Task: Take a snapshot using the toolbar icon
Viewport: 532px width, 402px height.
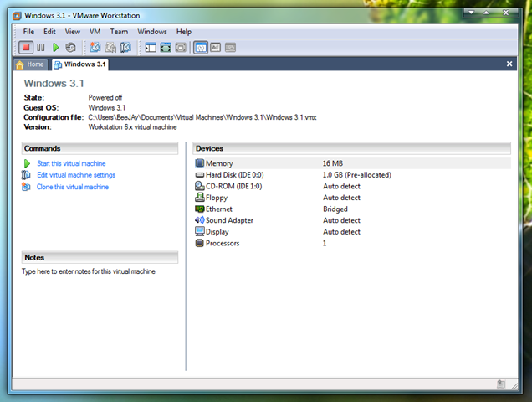Action: pyautogui.click(x=95, y=47)
